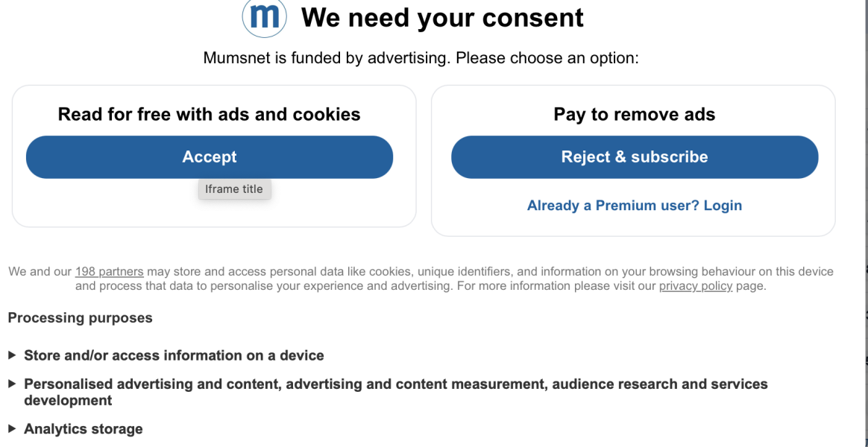This screenshot has width=868, height=447.
Task: Expand the Analytics storage section
Action: point(84,428)
